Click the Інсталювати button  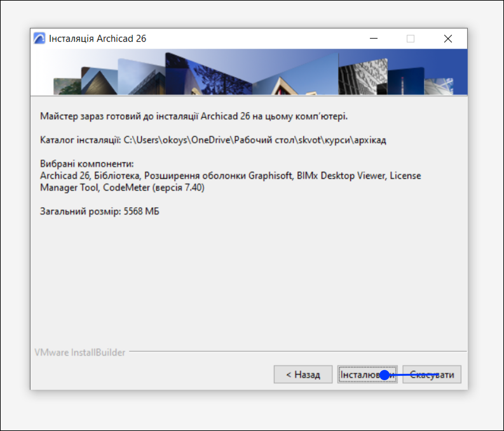[367, 374]
